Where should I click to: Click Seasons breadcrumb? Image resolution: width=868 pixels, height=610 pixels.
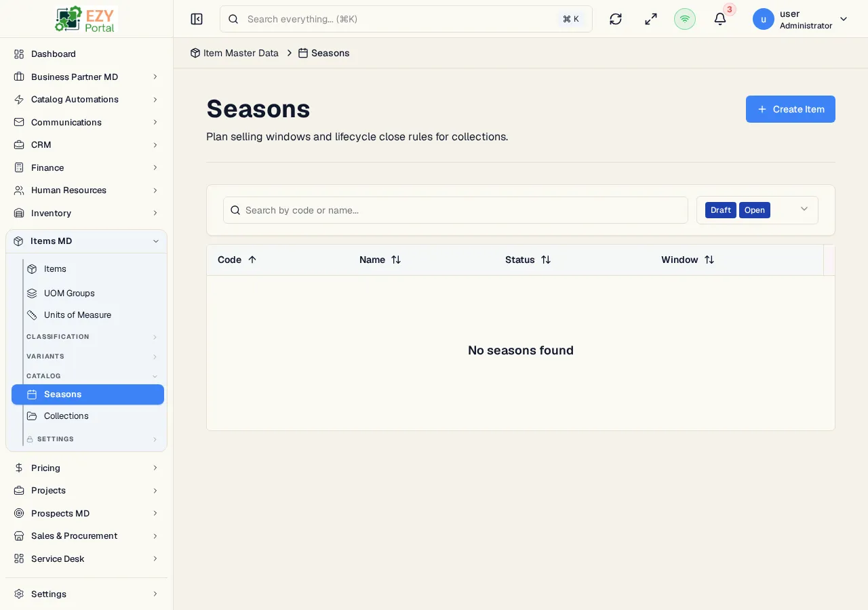click(324, 53)
